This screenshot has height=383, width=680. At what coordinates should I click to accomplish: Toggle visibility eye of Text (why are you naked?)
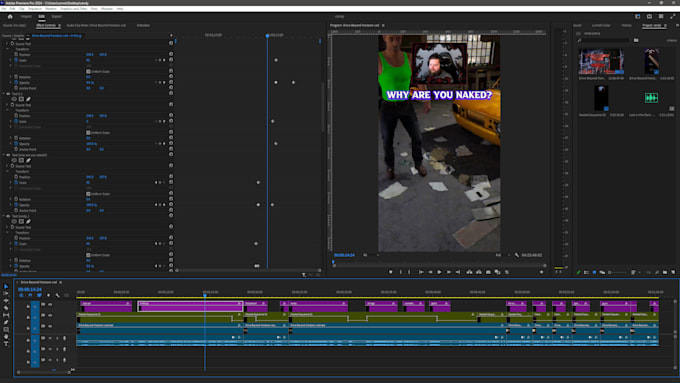point(8,155)
